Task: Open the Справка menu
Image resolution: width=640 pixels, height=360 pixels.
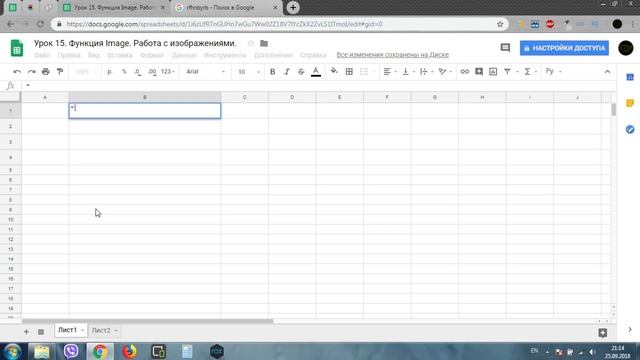Action: 313,55
